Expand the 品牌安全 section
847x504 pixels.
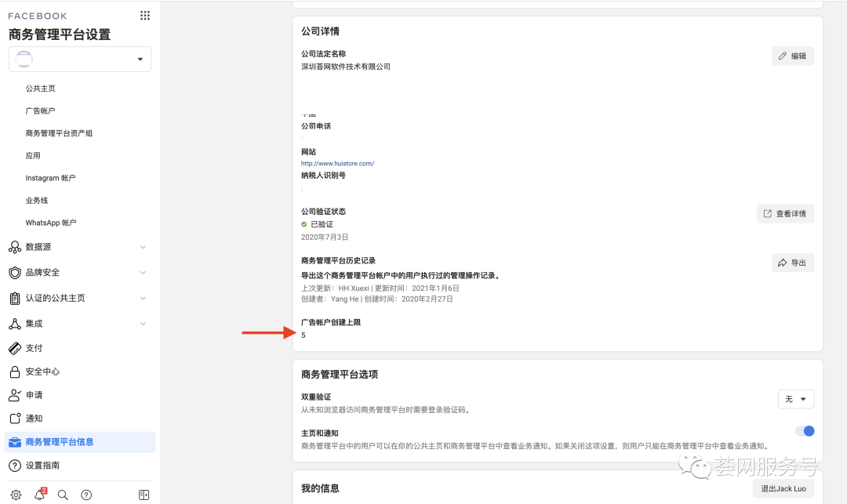(x=143, y=273)
